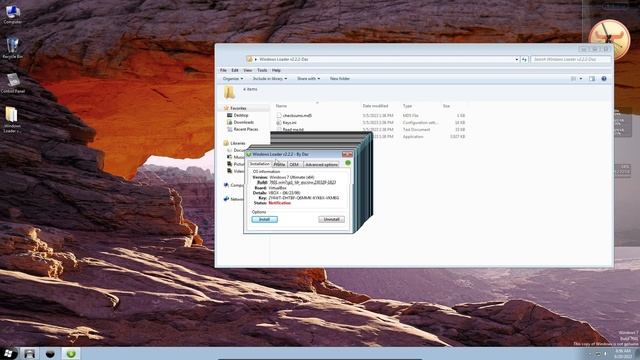The height and width of the screenshot is (360, 640).
Task: Click the Explorer search field
Action: coord(571,59)
